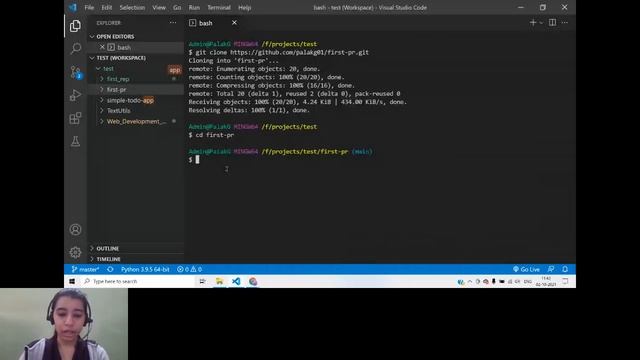Open the Search view in activity bar
640x360 pixels.
tap(75, 49)
